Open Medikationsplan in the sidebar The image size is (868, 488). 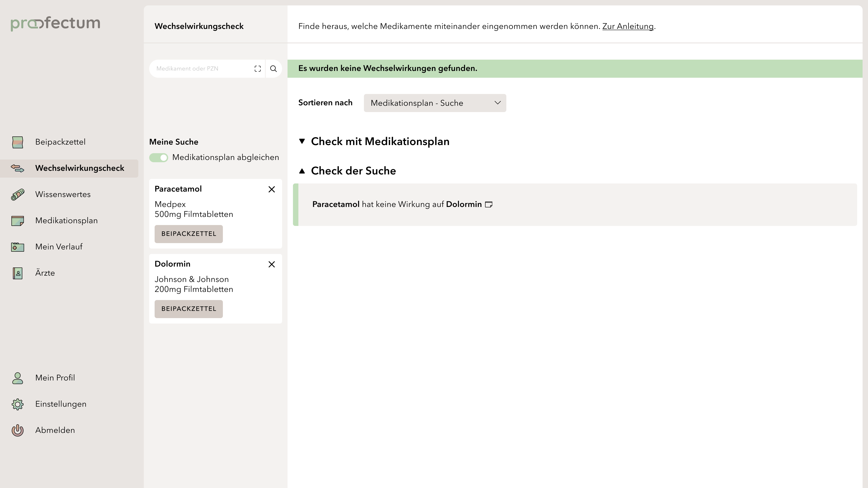tap(66, 221)
